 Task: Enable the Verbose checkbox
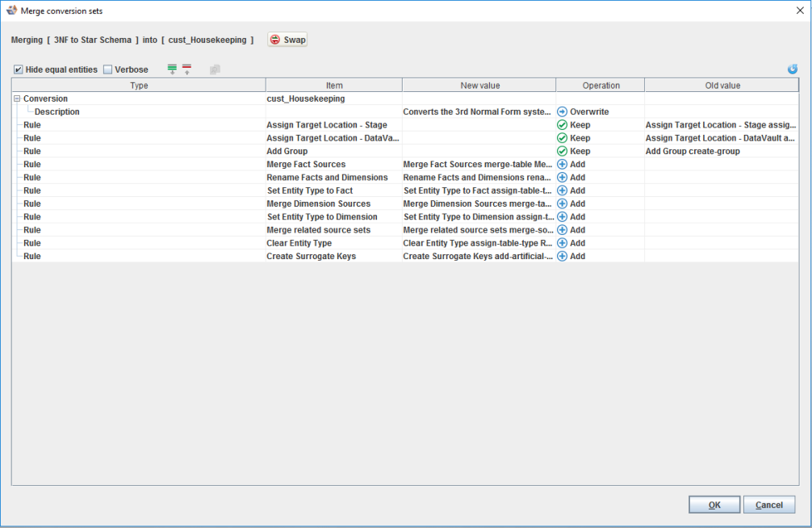click(x=108, y=69)
